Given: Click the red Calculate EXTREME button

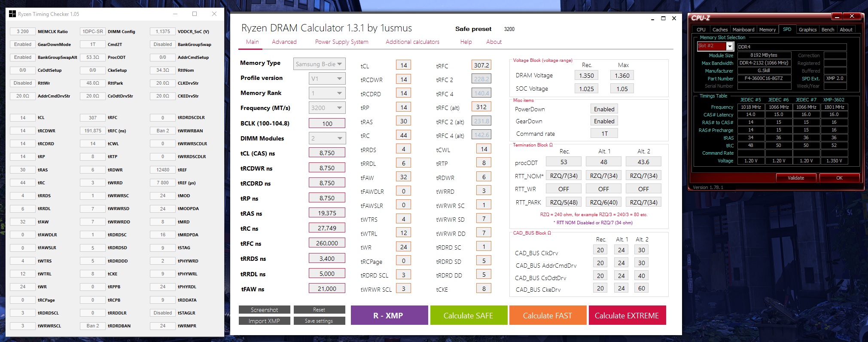Looking at the screenshot, I should tap(627, 315).
